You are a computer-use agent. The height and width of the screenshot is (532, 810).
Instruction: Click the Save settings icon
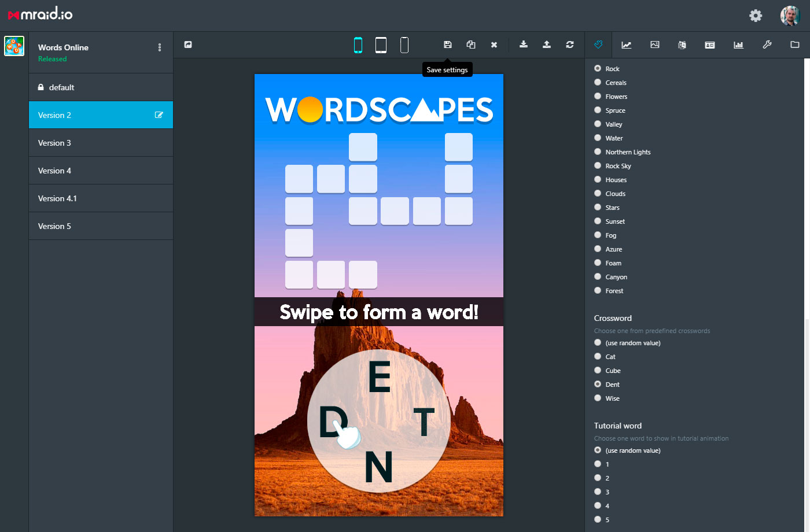[447, 45]
